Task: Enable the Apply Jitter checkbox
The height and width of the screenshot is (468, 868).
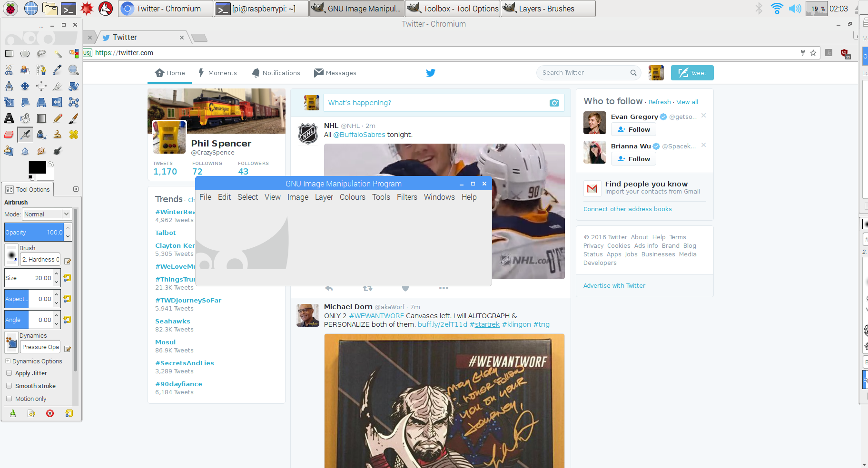Action: [x=9, y=373]
